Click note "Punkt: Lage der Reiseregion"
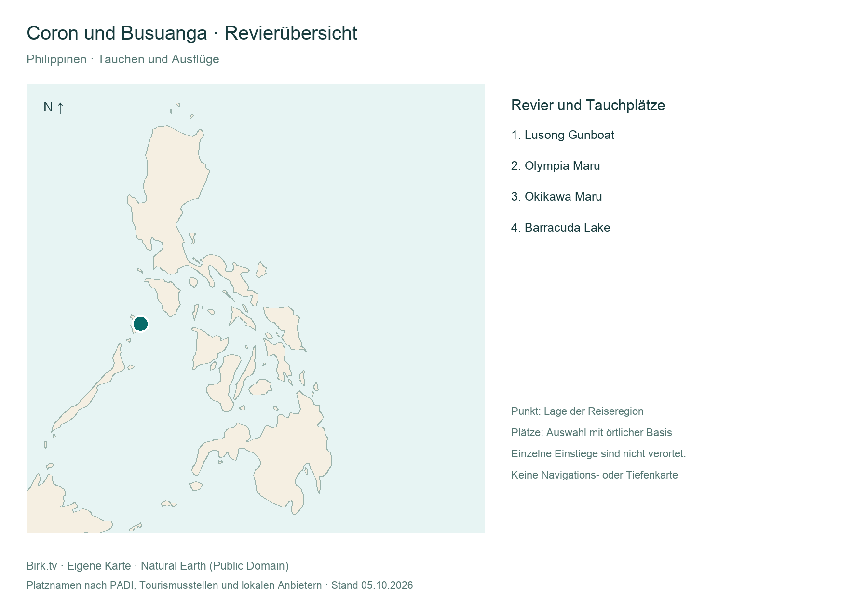The image size is (868, 603). (x=577, y=411)
